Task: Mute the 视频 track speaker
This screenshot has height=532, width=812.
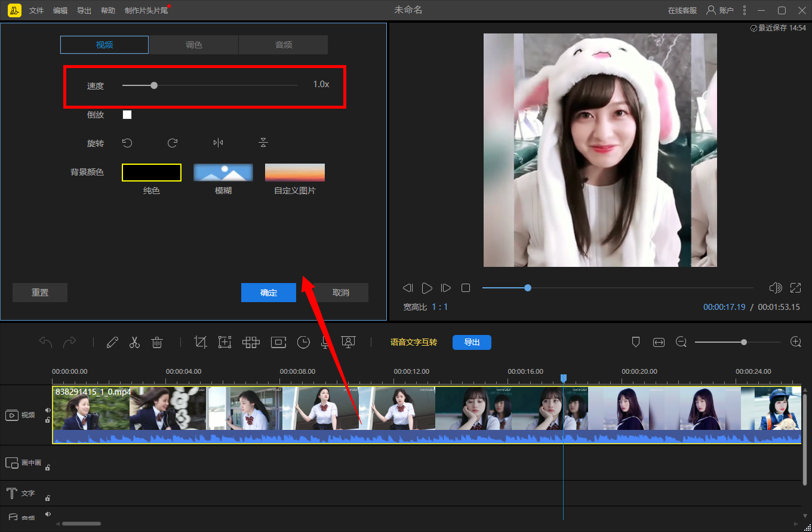Action: [x=48, y=410]
